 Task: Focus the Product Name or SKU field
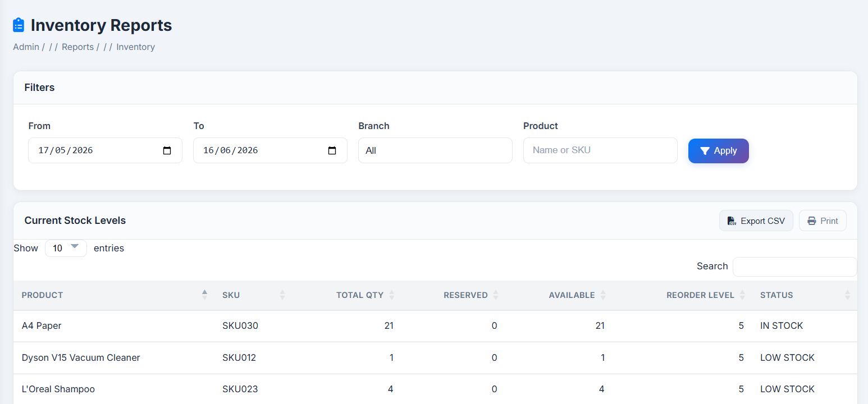tap(600, 150)
